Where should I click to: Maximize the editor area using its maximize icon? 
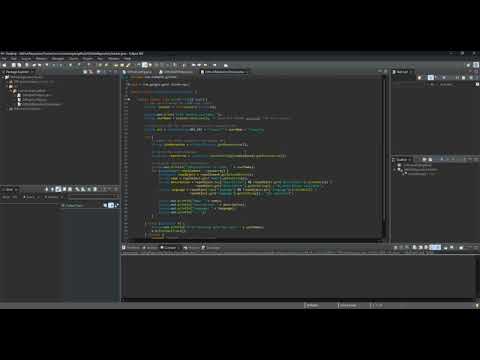click(385, 71)
